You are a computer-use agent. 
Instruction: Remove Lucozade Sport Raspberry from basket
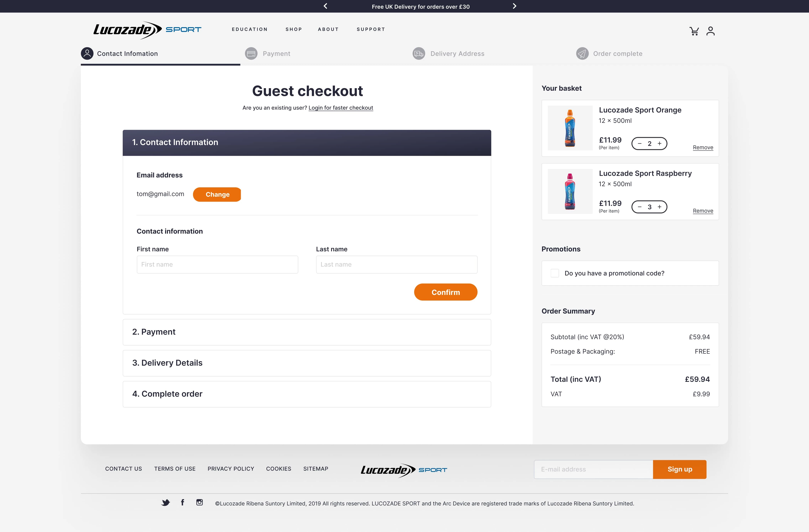pos(703,211)
